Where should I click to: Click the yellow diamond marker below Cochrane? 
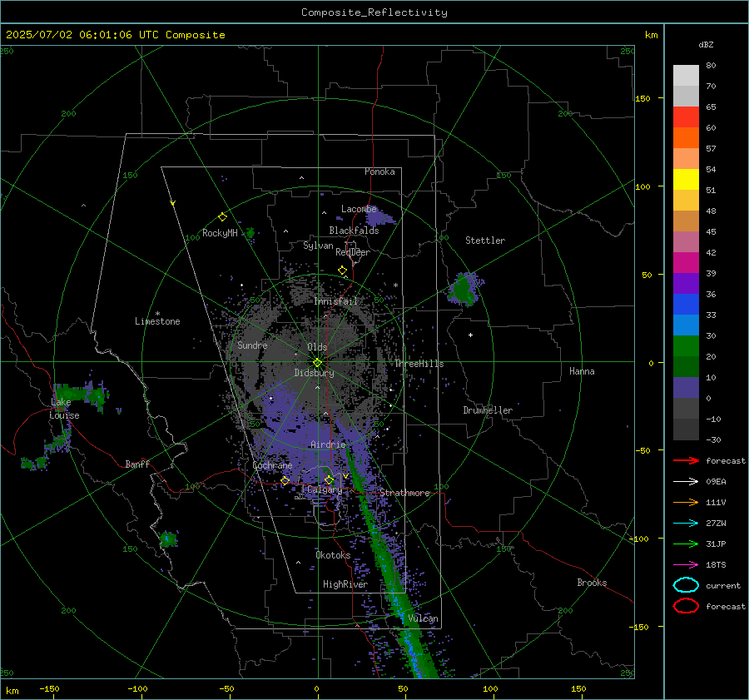285,480
